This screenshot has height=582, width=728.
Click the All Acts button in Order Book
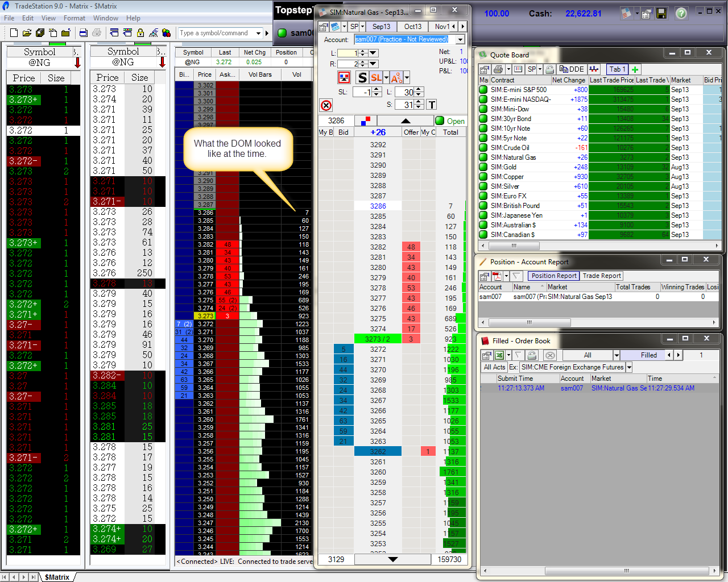point(494,367)
